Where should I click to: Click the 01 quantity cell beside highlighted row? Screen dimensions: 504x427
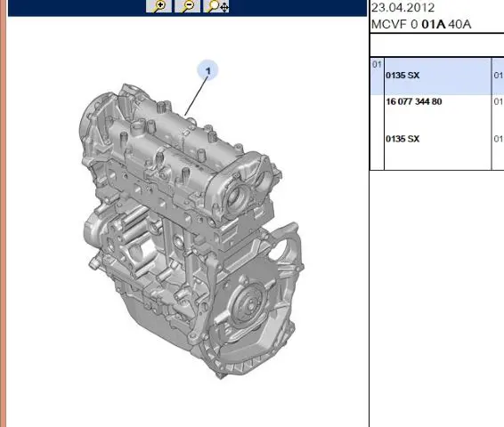[499, 76]
